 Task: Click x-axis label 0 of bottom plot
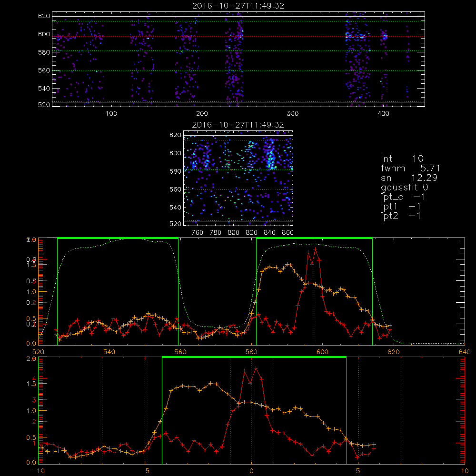click(x=251, y=471)
